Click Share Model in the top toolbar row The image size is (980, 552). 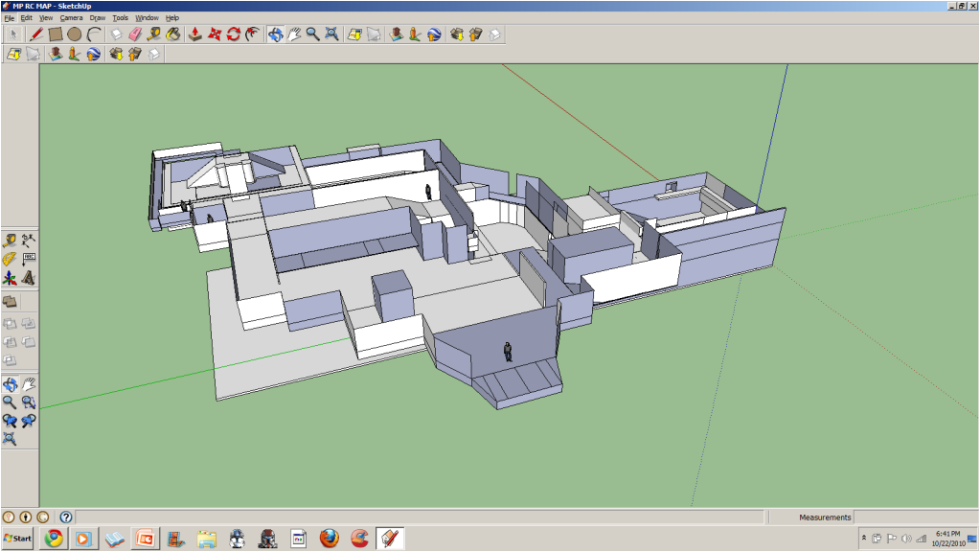(475, 34)
